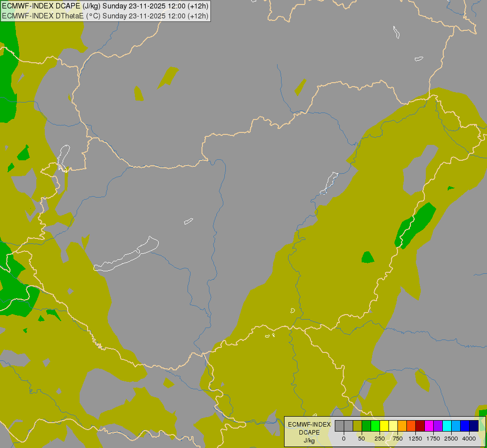Viewport: 487px width, 448px height.
Task: Click the legend tick label 1750
Action: (433, 439)
